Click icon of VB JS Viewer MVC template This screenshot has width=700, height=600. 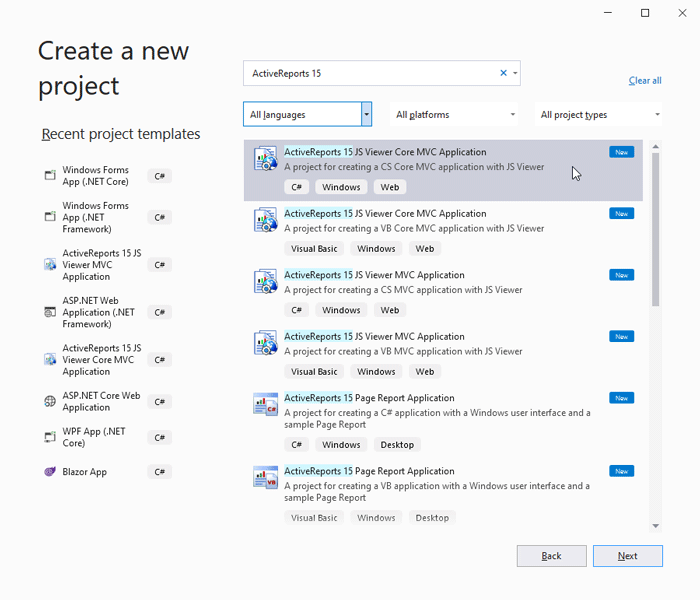(x=266, y=343)
